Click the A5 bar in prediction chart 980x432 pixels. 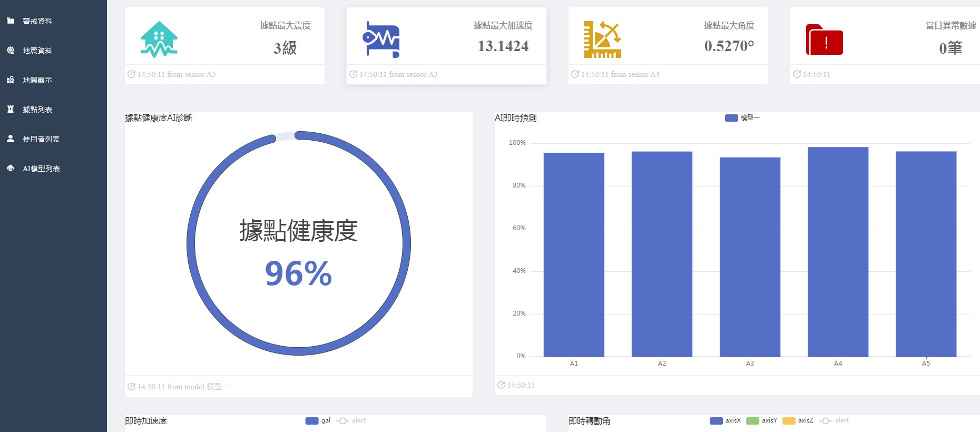926,254
